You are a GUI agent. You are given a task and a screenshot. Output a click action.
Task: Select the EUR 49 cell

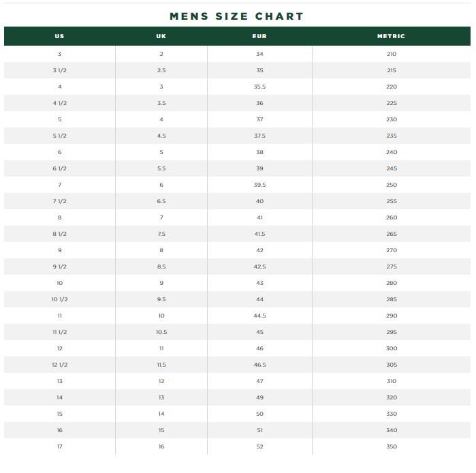pos(259,397)
